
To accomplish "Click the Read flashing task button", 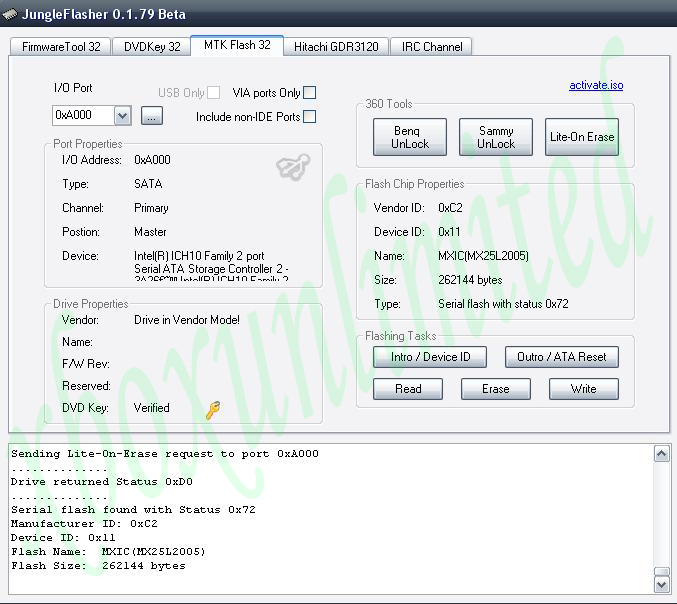I will coord(408,389).
